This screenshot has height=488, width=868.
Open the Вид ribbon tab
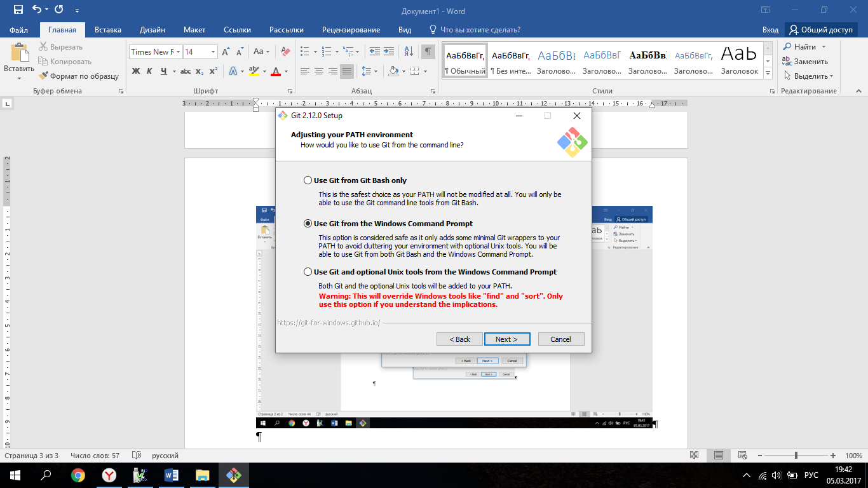[x=405, y=30]
